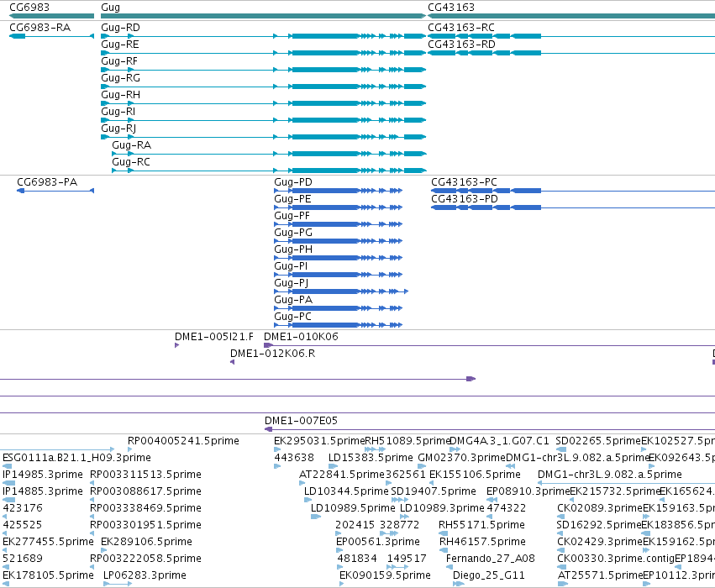Select EST RP004005241.5prime
The image size is (715, 588).
click(183, 441)
